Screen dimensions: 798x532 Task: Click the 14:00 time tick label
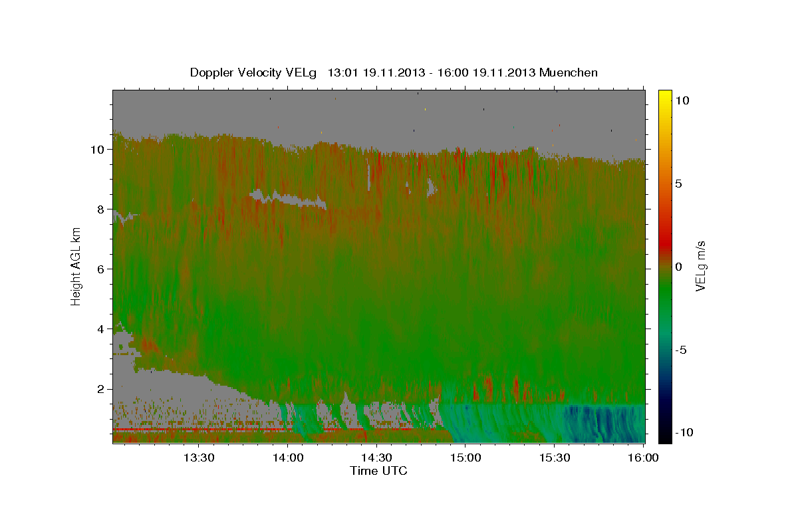[x=288, y=458]
